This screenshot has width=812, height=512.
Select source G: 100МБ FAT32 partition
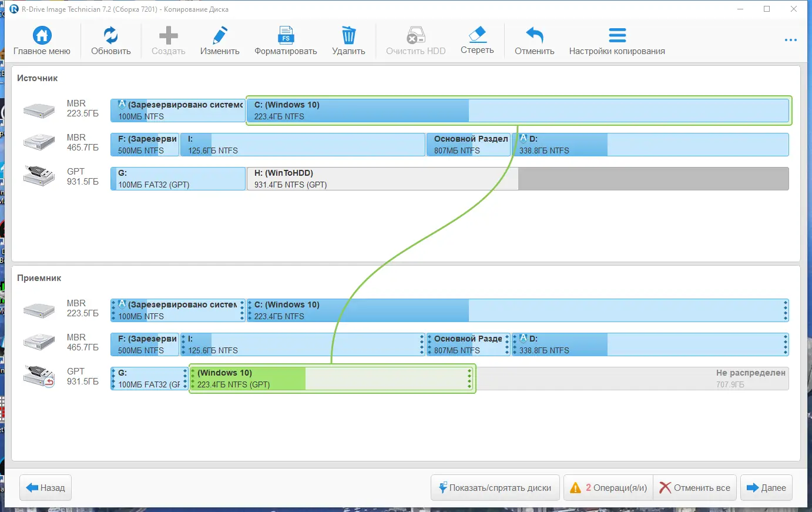[x=178, y=179]
